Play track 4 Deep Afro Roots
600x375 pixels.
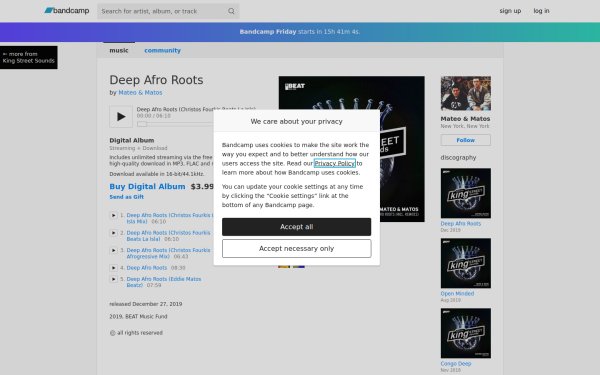[x=113, y=268]
